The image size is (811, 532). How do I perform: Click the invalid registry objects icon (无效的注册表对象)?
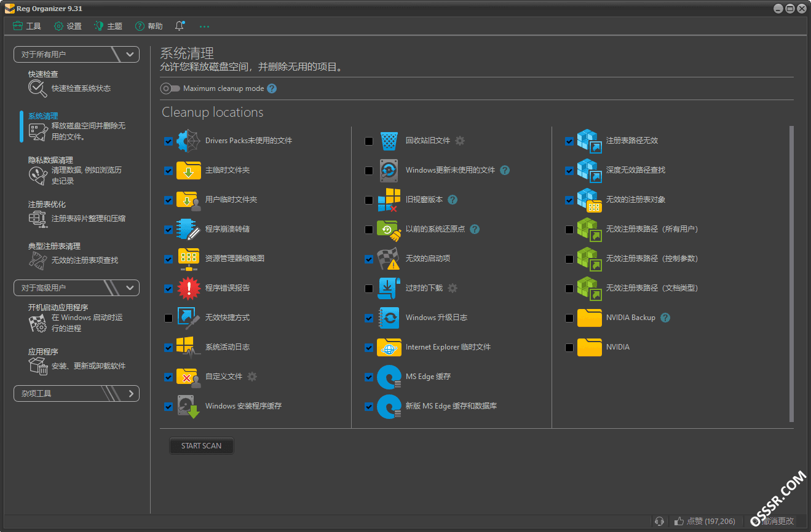point(590,200)
